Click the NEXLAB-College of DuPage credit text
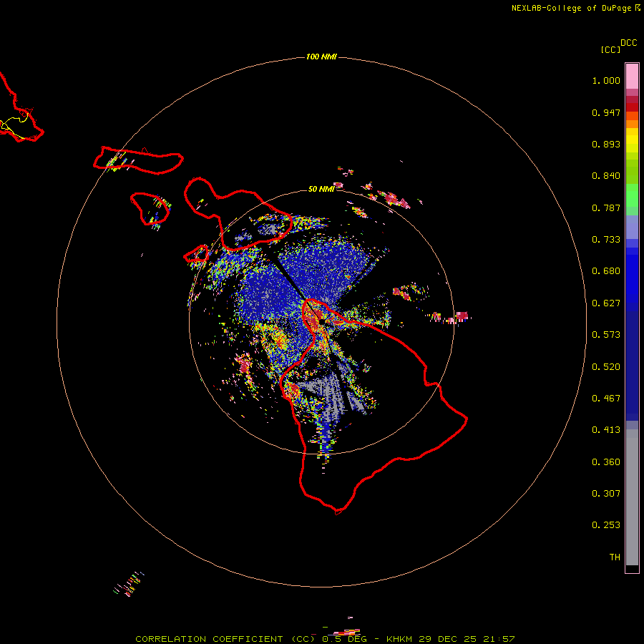Image resolution: width=644 pixels, height=644 pixels. click(x=571, y=8)
